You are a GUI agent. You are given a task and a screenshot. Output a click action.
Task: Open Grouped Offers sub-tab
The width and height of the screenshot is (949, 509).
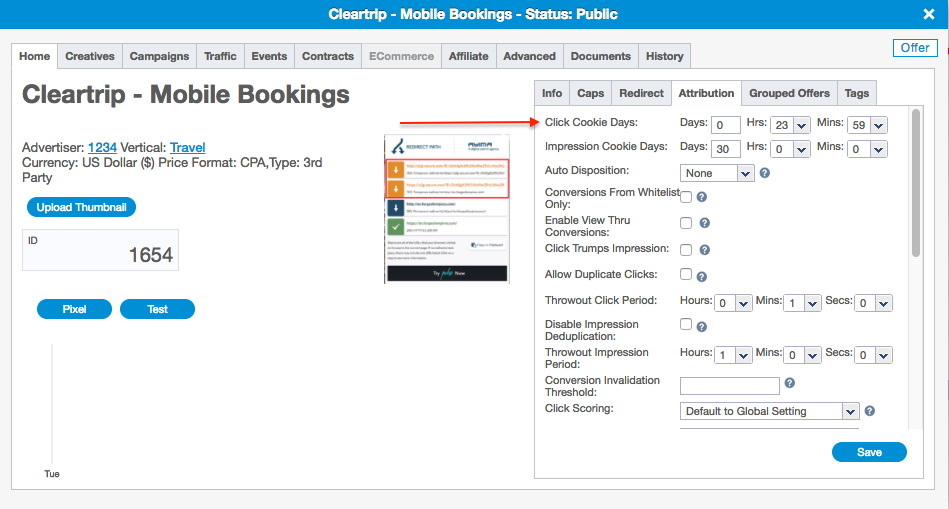click(x=789, y=93)
